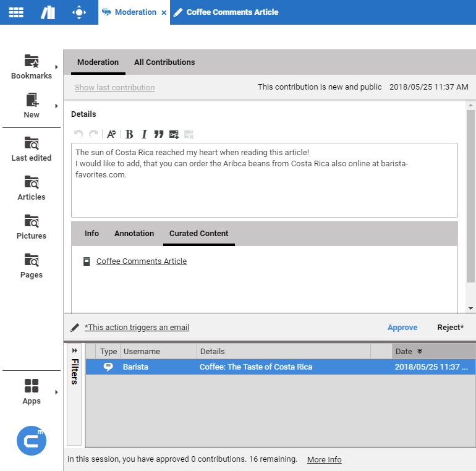Open the library books icon in the top bar

point(48,12)
